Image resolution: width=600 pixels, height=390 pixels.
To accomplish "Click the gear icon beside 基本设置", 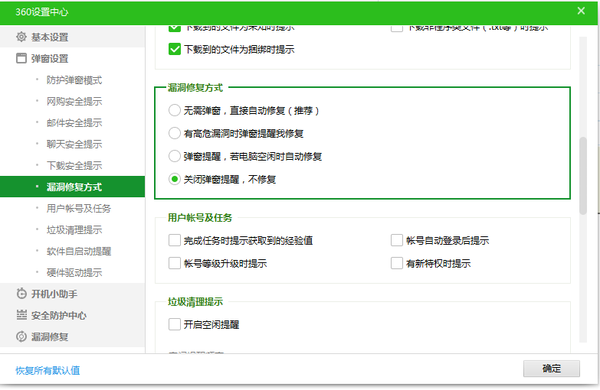I will tap(21, 37).
